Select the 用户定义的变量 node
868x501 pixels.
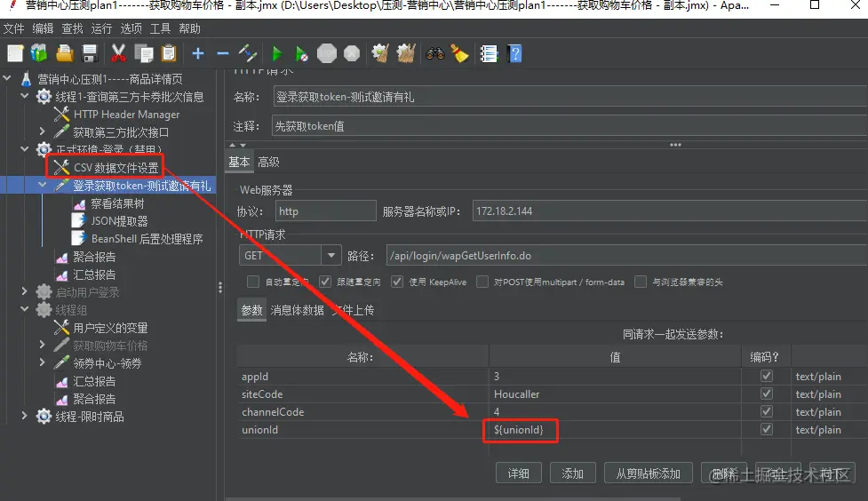click(110, 329)
